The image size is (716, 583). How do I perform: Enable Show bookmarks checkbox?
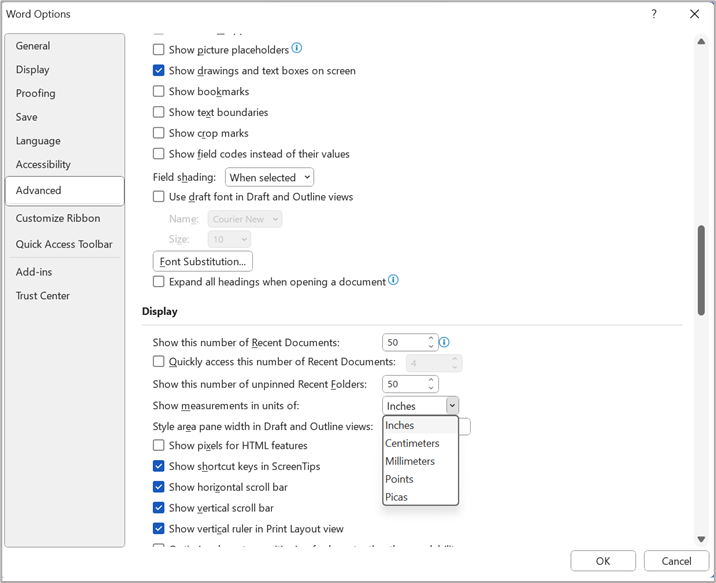coord(158,91)
